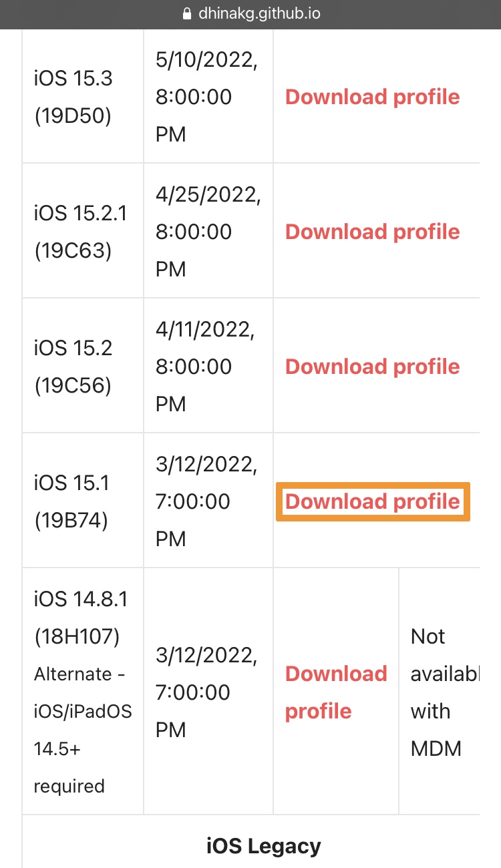Select the iOS 15.3 (19D50) version cell

[x=73, y=97]
